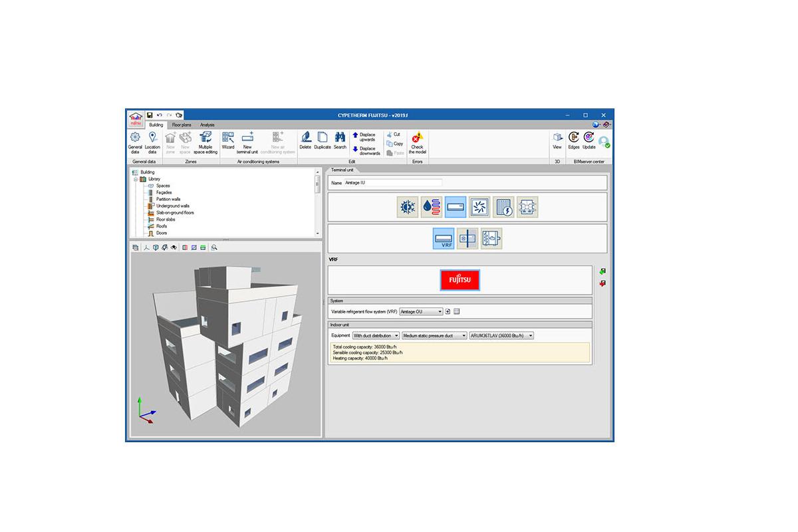Click the layers icon in 3D toolbar
This screenshot has height=532, width=798.
pyautogui.click(x=136, y=247)
